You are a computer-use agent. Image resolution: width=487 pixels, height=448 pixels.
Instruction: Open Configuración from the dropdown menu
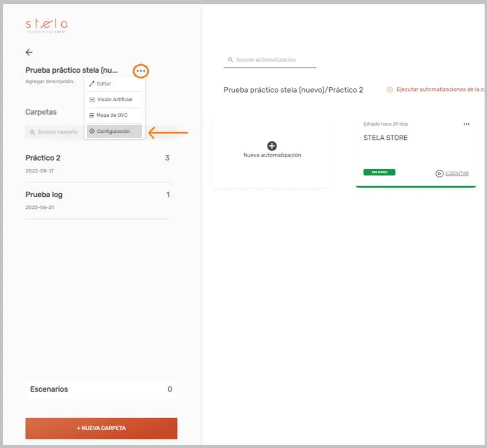[x=113, y=131]
